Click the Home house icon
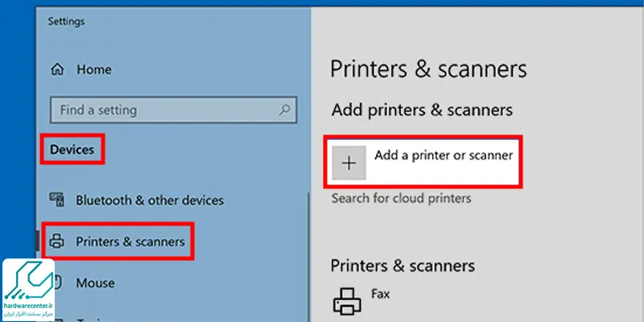The width and height of the screenshot is (644, 322). 57,69
